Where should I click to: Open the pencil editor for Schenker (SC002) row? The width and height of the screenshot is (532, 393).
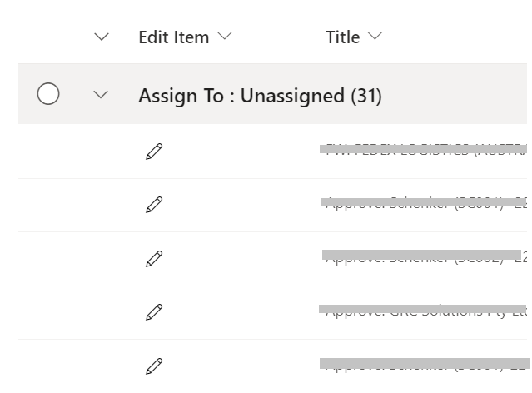154,259
